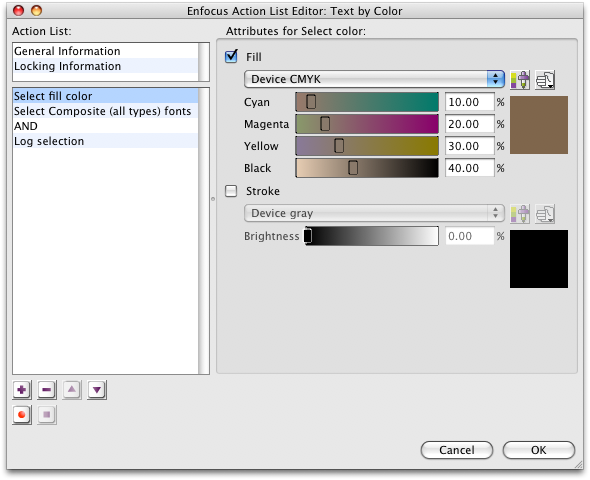Viewport: 590px width, 480px height.
Task: Click the Stroke eyedropper color picker icon
Action: [520, 214]
